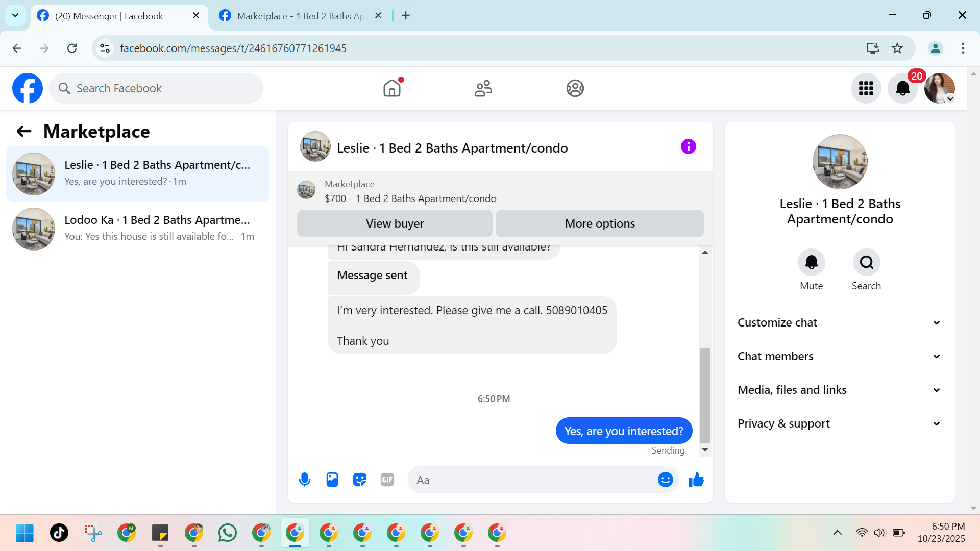This screenshot has width=980, height=551.
Task: Open the GIF picker
Action: coord(387,480)
